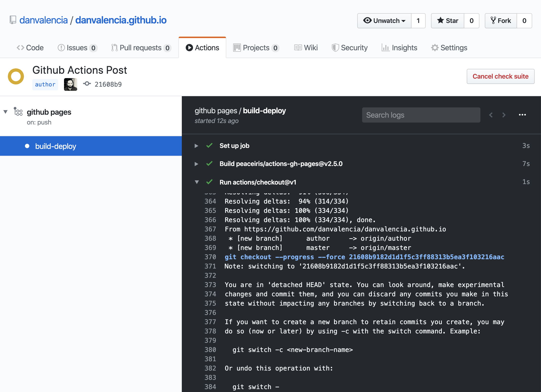The image size is (541, 392).
Task: Expand the Set up job step
Action: coord(196,146)
